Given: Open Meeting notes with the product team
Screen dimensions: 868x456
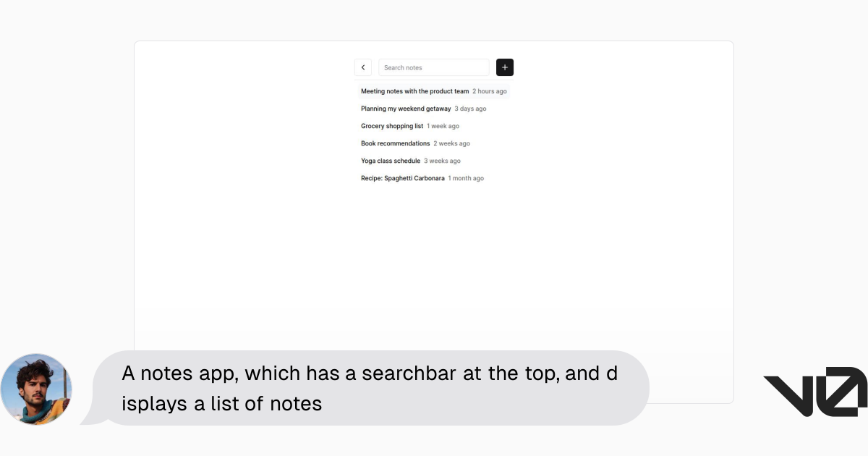Looking at the screenshot, I should pos(434,91).
